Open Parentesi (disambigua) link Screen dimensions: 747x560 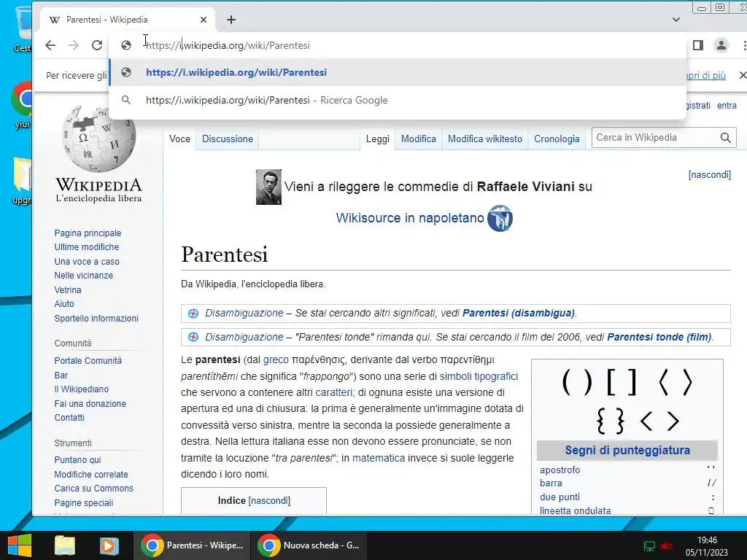519,313
